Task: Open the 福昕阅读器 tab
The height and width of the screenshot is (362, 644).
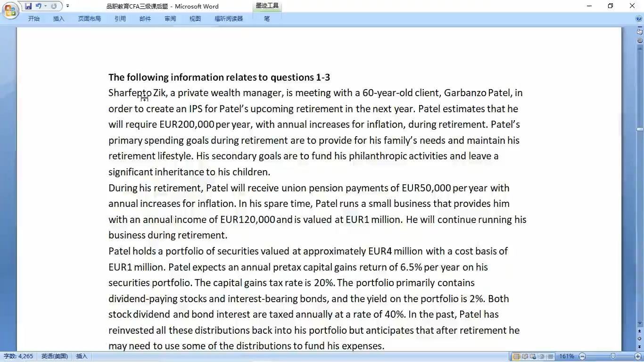Action: point(229,19)
